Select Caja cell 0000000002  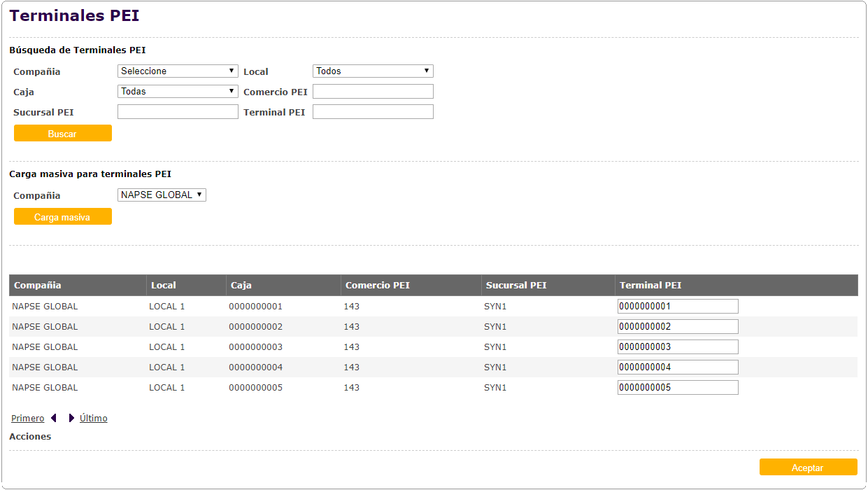click(255, 327)
